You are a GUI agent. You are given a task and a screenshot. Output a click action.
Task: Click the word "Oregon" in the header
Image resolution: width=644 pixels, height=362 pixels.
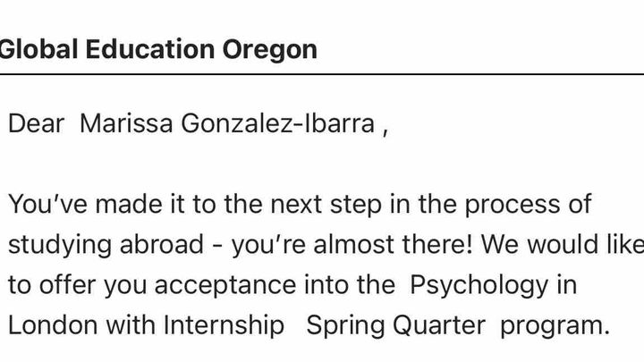pos(274,48)
